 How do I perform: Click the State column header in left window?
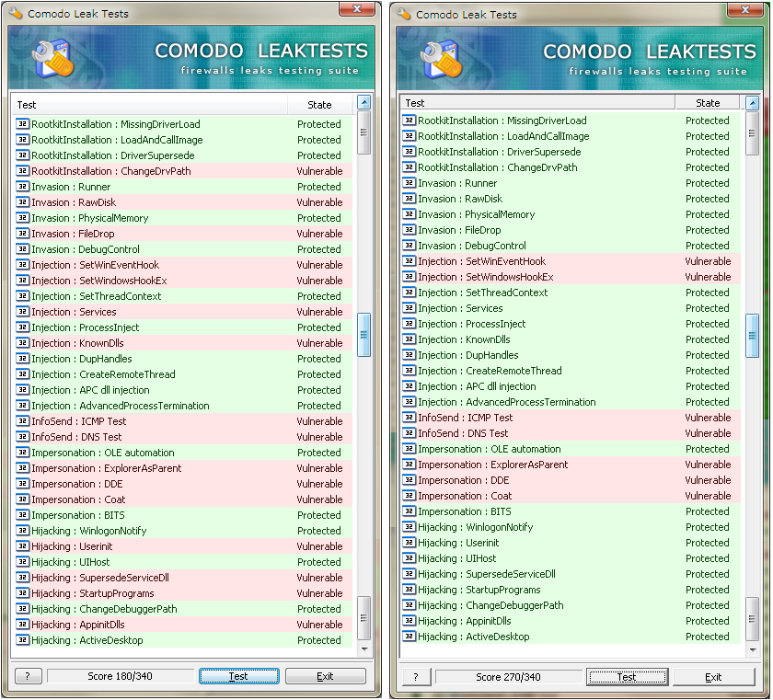(319, 105)
